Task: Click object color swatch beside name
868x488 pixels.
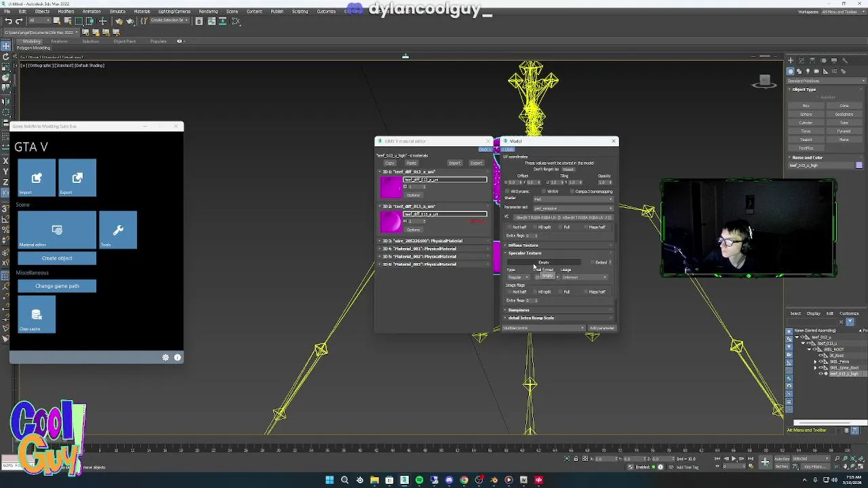Action: tap(859, 165)
